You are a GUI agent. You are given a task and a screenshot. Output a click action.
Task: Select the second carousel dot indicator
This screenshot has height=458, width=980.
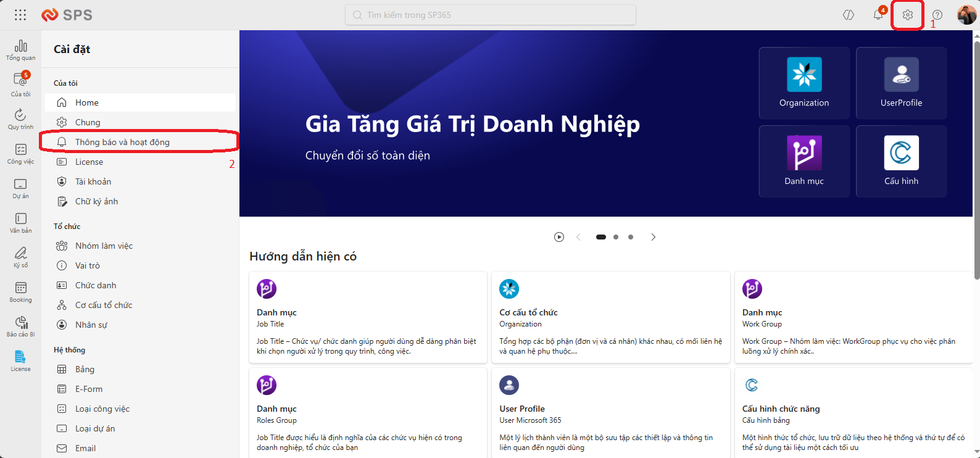click(616, 237)
